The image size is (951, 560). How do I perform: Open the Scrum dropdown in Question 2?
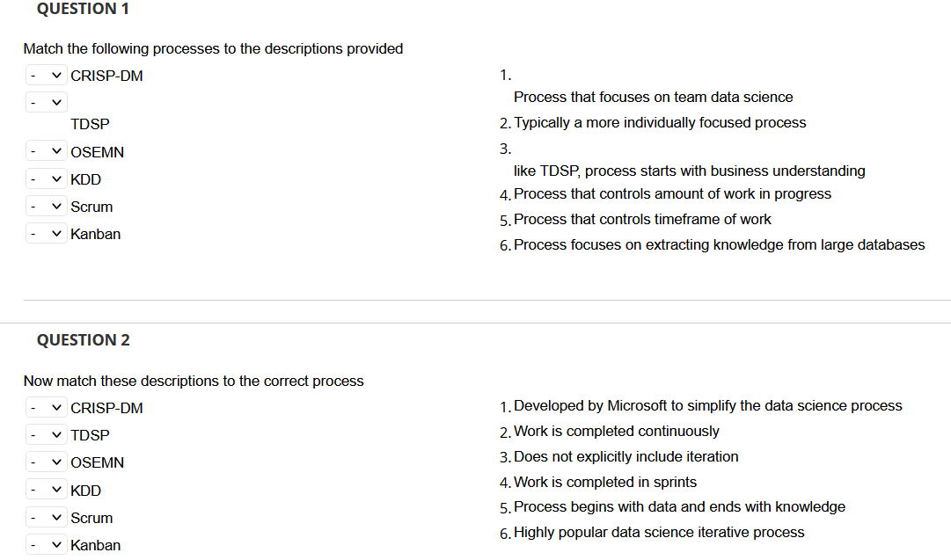coord(46,517)
